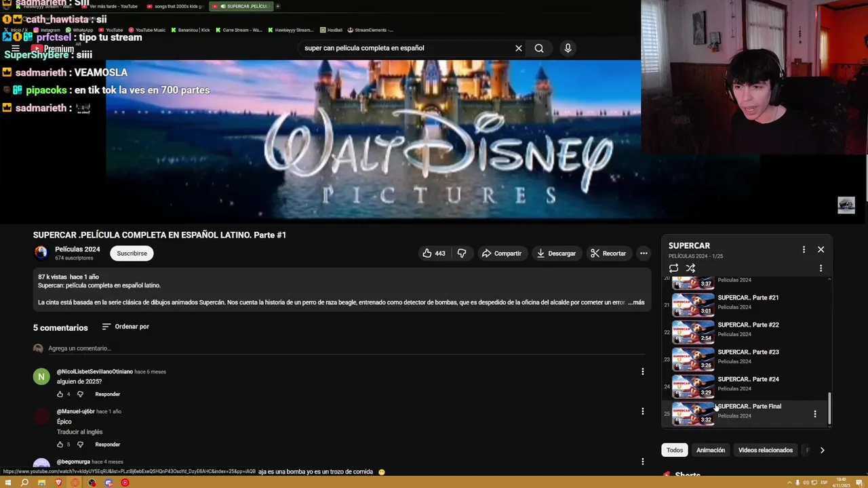
Task: Select SUPERCAR.. Parte Final title
Action: pos(749,406)
